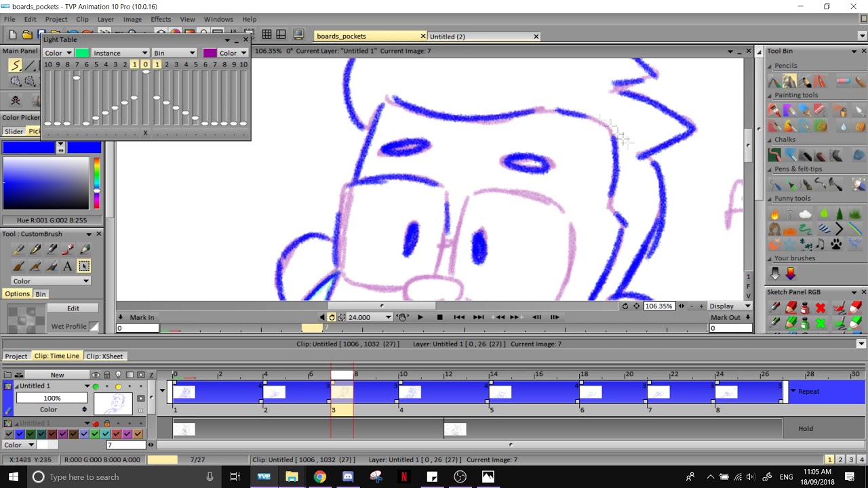Open the grid display icon in the toolbar
This screenshot has height=488, width=868.
tap(267, 35)
